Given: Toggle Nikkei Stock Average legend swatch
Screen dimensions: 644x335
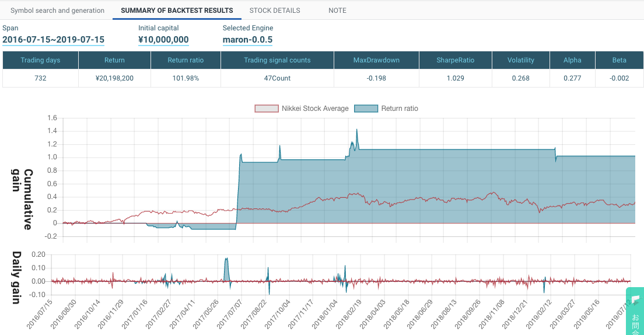Looking at the screenshot, I should pos(267,109).
